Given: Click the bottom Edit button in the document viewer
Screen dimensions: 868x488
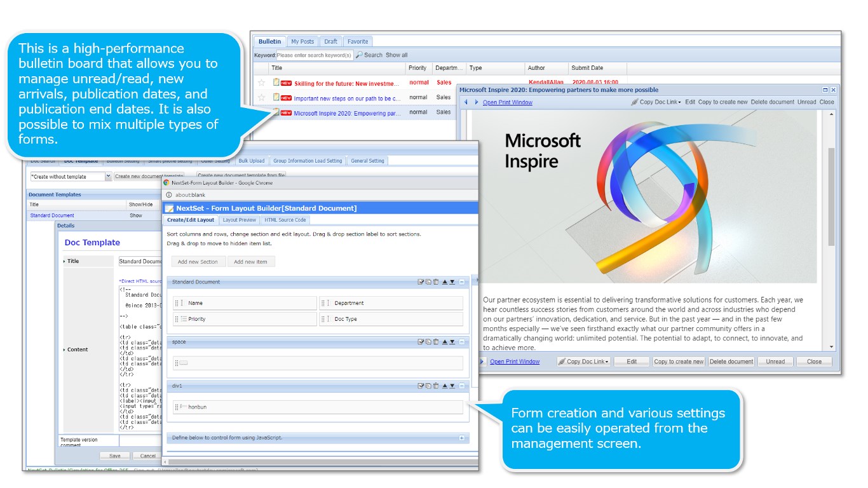Looking at the screenshot, I should [632, 362].
